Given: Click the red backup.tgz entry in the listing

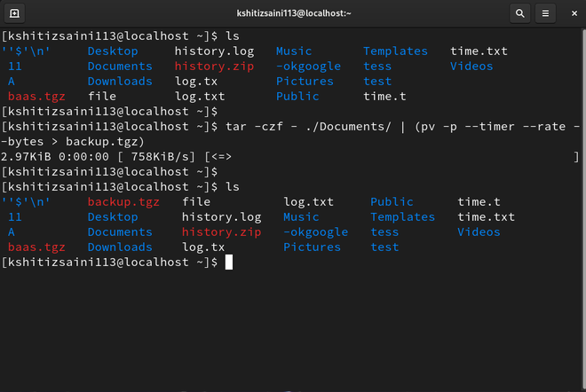Looking at the screenshot, I should click(x=123, y=202).
